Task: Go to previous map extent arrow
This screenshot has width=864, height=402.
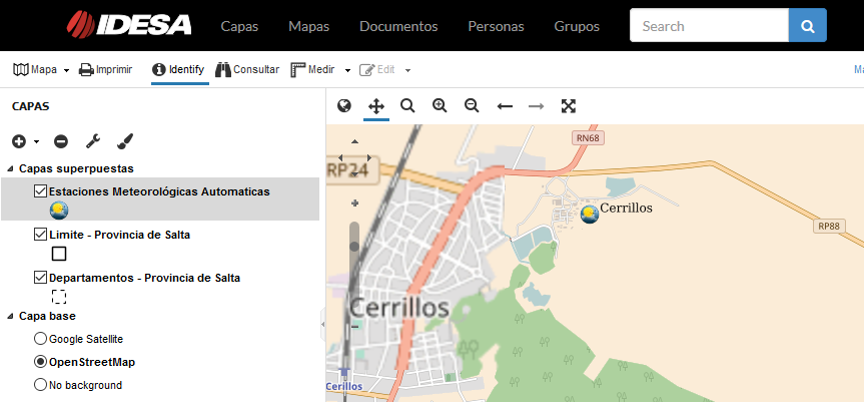Action: coord(505,106)
